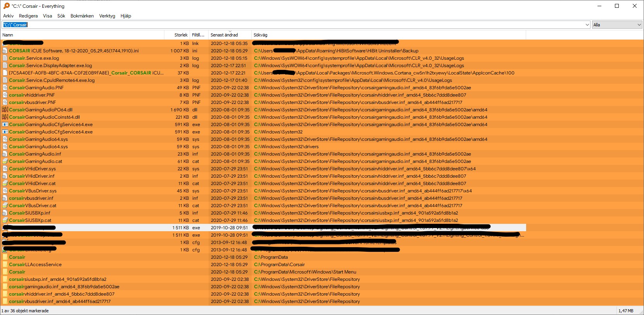This screenshot has height=315, width=644.
Task: Click the corsairgamingaudio.inf_amd64 folder icon
Action: click(x=5, y=287)
